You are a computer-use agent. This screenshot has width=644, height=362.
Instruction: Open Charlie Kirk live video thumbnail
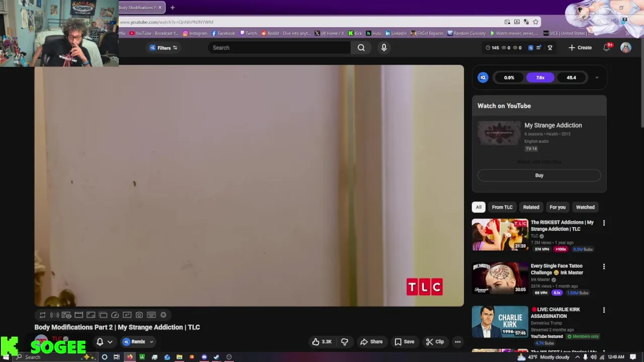tap(500, 322)
